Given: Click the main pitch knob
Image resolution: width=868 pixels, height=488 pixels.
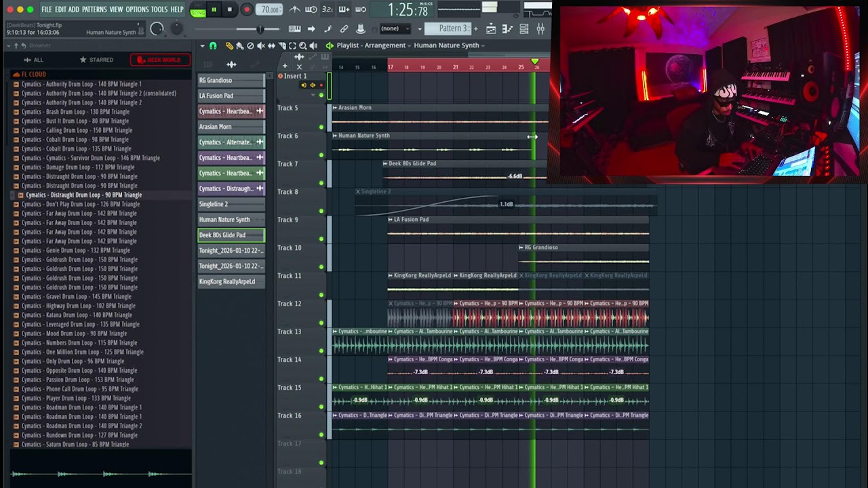Looking at the screenshot, I should point(177,28).
